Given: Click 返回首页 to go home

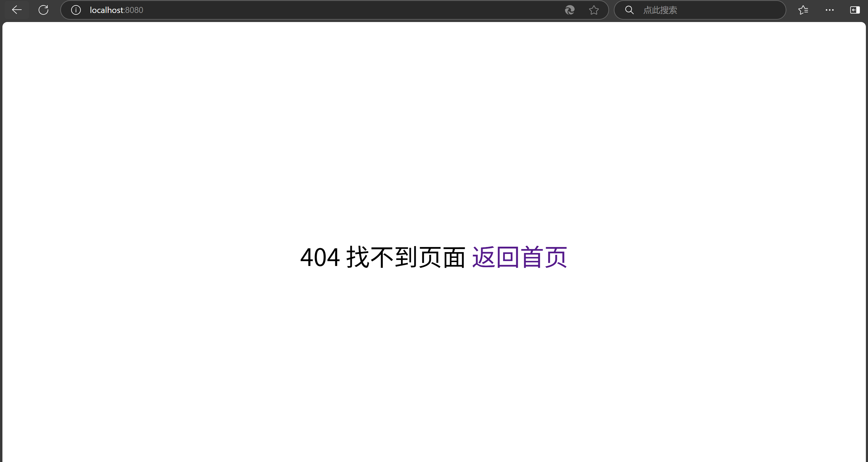Looking at the screenshot, I should coord(519,257).
